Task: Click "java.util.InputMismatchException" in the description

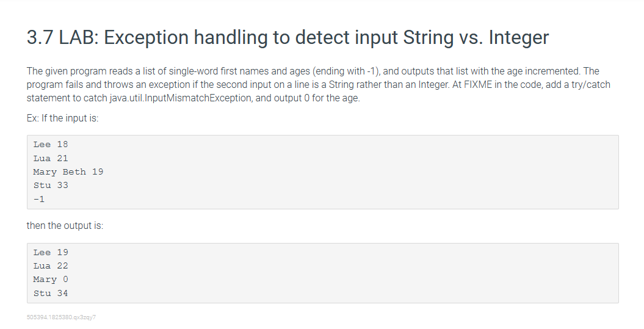Action: (180, 98)
